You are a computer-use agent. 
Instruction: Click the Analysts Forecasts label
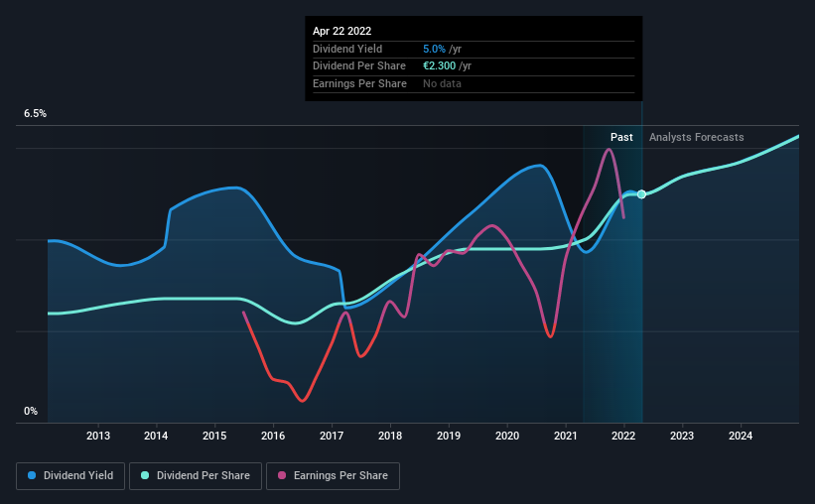click(x=697, y=137)
